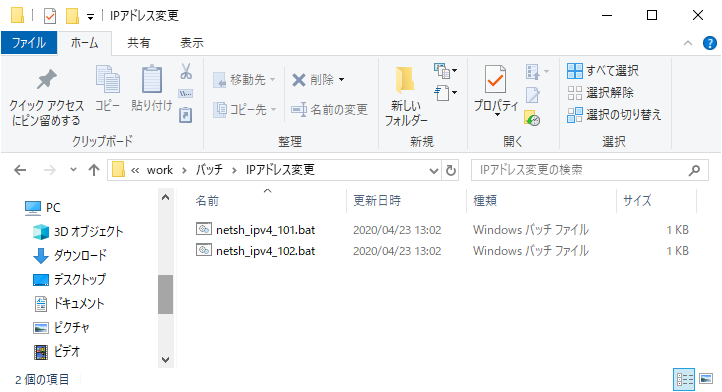Image resolution: width=722 pixels, height=392 pixels.
Task: Click the Copy ribbon icon
Action: [x=107, y=79]
